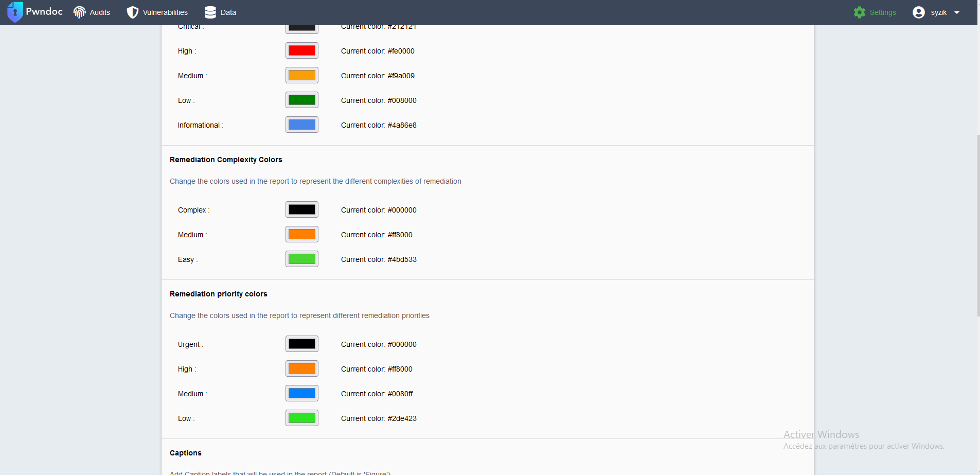The height and width of the screenshot is (475, 980).
Task: Pick the CVSS Low green color swatch
Action: pos(302,100)
